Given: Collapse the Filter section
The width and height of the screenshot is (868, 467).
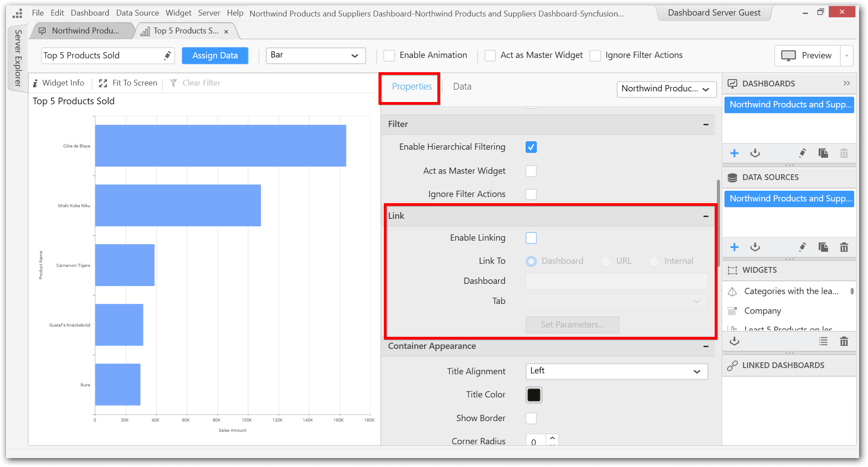Looking at the screenshot, I should pyautogui.click(x=706, y=124).
